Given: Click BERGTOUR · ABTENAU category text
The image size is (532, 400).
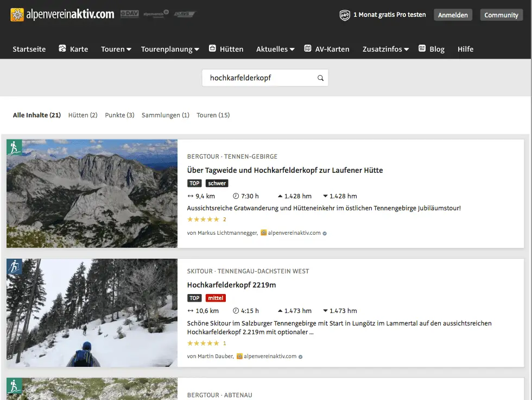Looking at the screenshot, I should [219, 395].
